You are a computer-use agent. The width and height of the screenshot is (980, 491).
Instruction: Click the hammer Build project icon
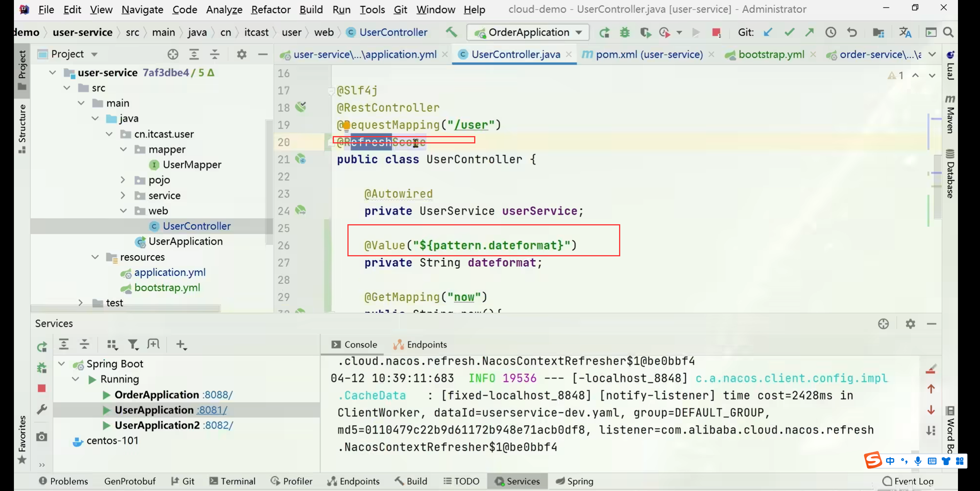[451, 32]
